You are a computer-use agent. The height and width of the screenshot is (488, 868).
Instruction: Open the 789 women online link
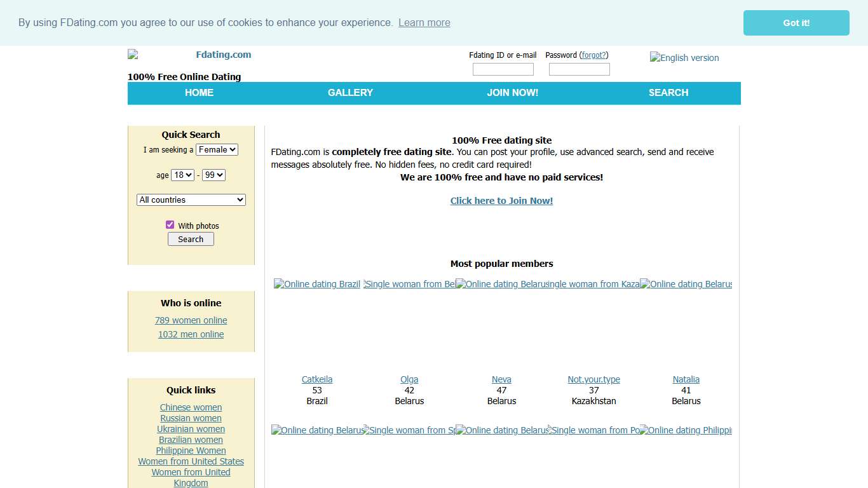pyautogui.click(x=191, y=320)
